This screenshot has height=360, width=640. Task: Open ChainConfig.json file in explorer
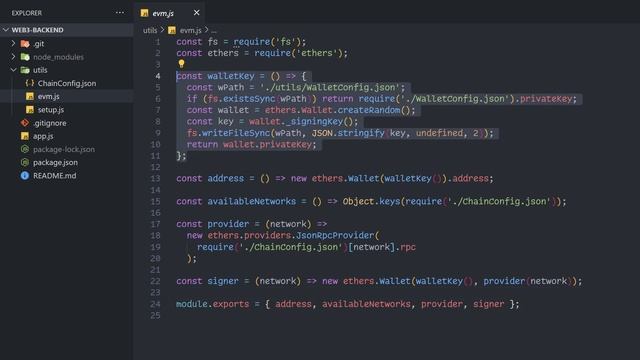(x=67, y=83)
